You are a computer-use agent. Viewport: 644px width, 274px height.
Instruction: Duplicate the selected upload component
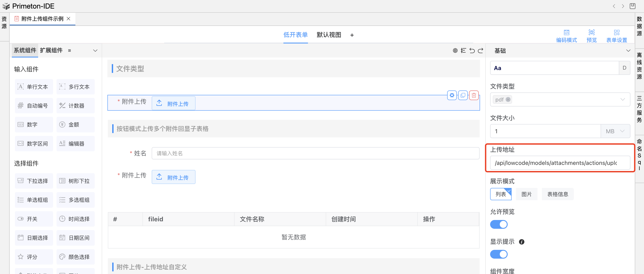pos(463,95)
